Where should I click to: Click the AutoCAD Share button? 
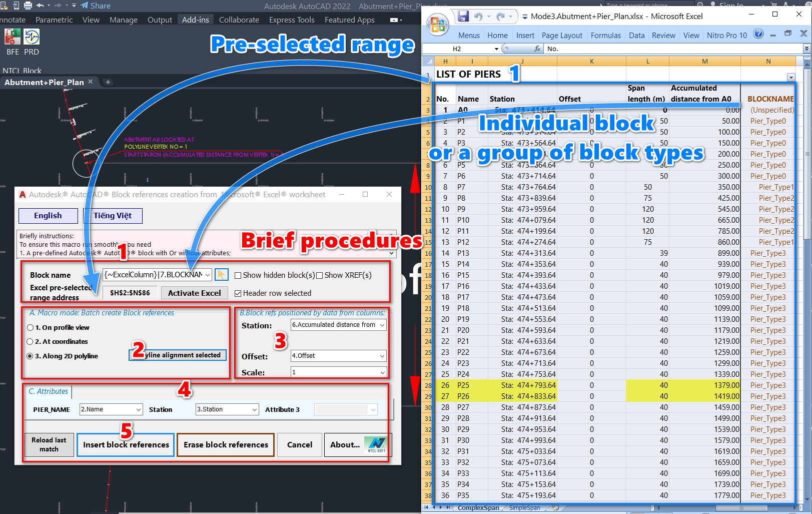click(x=96, y=6)
